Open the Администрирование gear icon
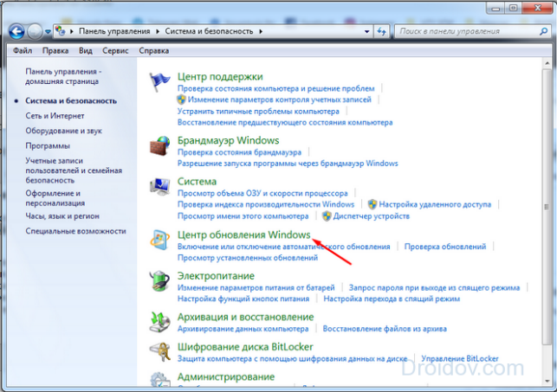557x392 pixels. (159, 379)
